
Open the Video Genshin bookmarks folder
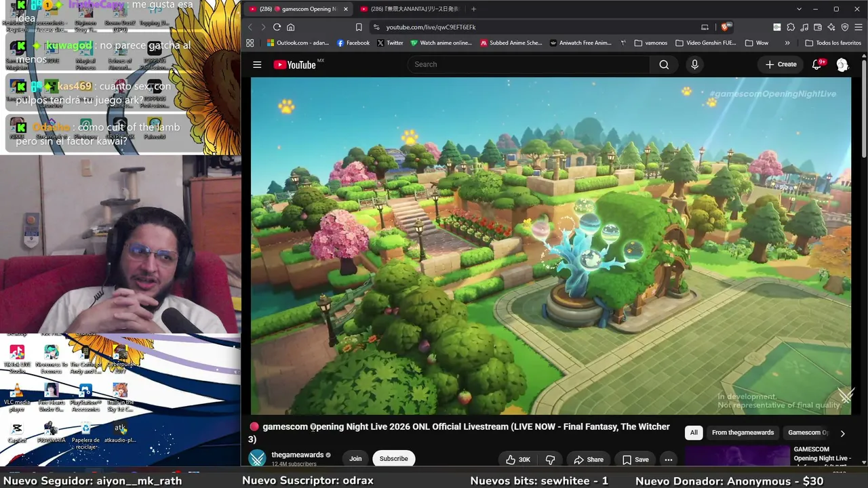click(x=706, y=43)
